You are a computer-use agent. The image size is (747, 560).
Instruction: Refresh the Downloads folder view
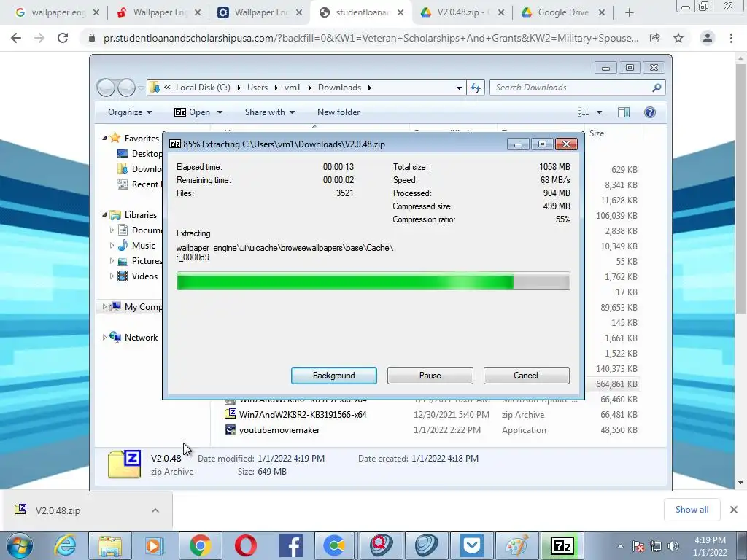pyautogui.click(x=476, y=87)
